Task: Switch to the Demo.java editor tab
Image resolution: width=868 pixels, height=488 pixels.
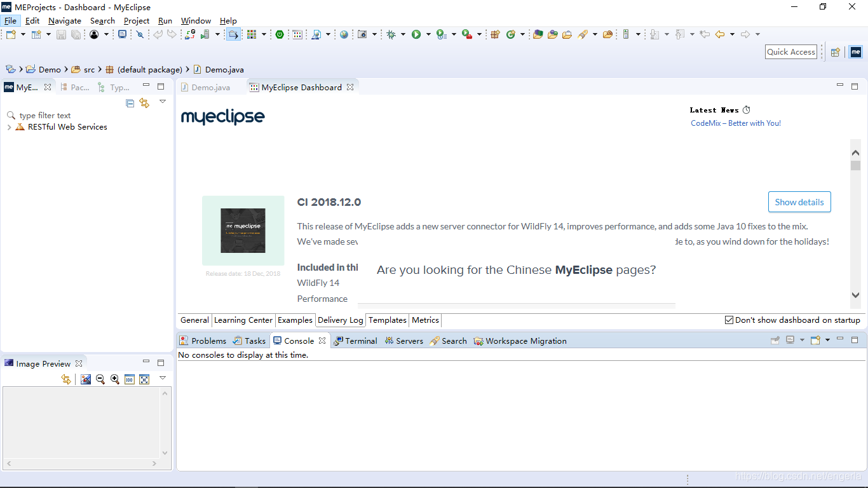Action: (x=205, y=87)
